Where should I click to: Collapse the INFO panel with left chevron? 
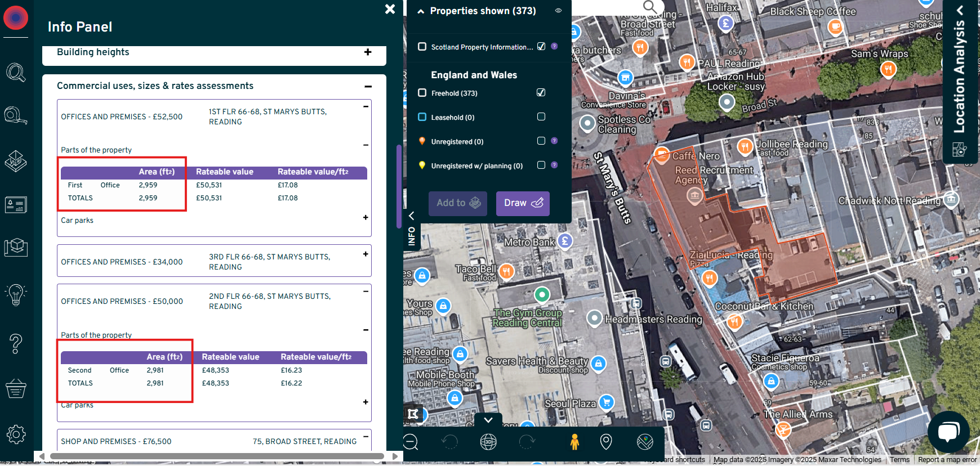(412, 216)
